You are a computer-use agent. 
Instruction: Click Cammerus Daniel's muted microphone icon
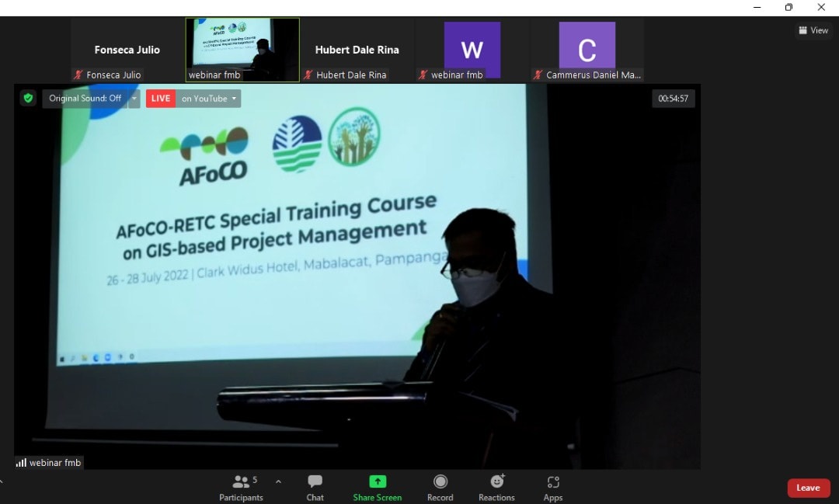(538, 75)
